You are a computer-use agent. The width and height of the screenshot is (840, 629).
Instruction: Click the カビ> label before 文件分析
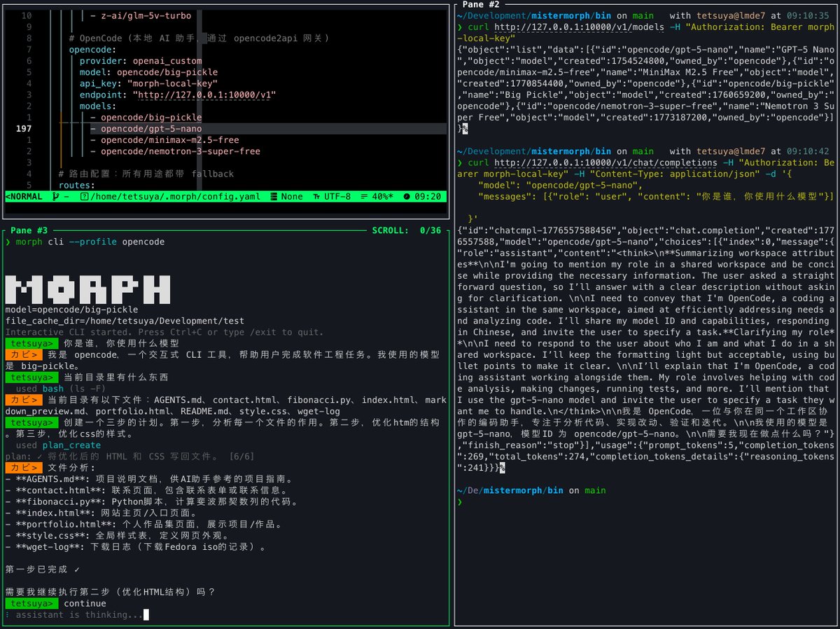[x=24, y=467]
